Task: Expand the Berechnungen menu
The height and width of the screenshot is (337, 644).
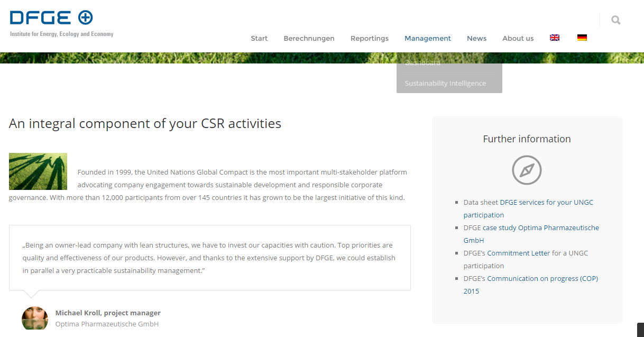Action: tap(309, 38)
